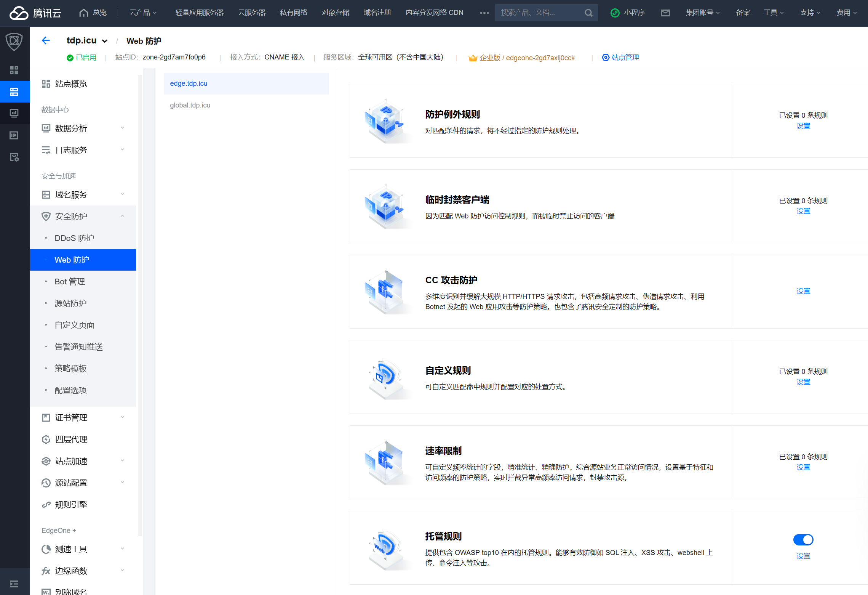This screenshot has width=868, height=595.
Task: Select the highlighted site list rail icon
Action: pos(14,92)
